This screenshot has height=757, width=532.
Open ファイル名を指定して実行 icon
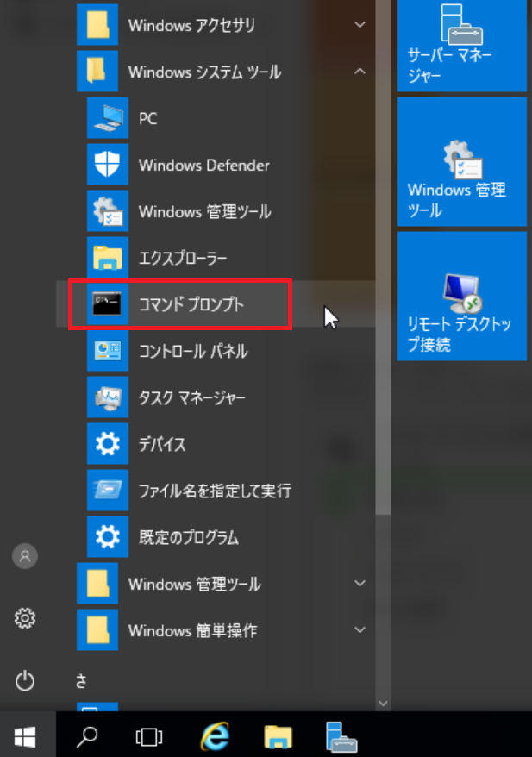pyautogui.click(x=108, y=491)
